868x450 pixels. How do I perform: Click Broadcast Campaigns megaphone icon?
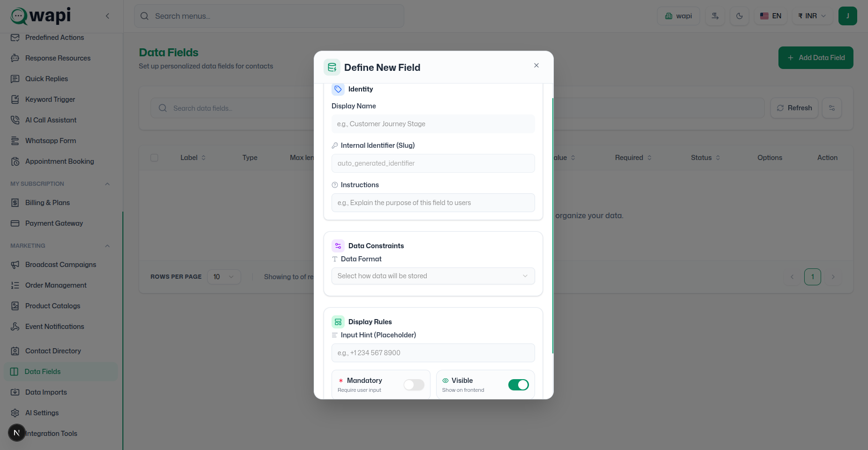click(x=15, y=265)
